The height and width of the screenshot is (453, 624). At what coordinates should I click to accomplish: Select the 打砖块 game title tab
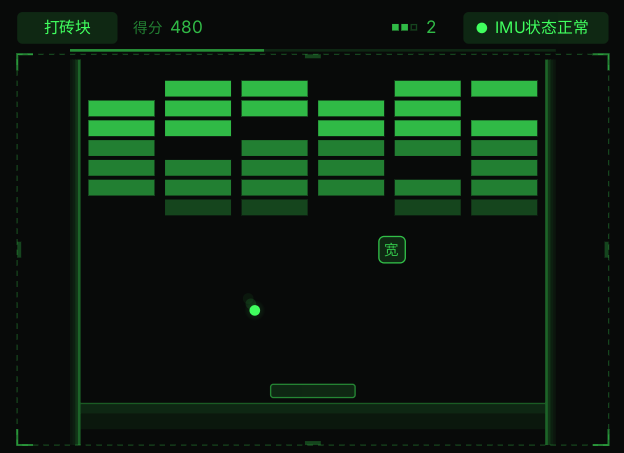click(x=67, y=27)
